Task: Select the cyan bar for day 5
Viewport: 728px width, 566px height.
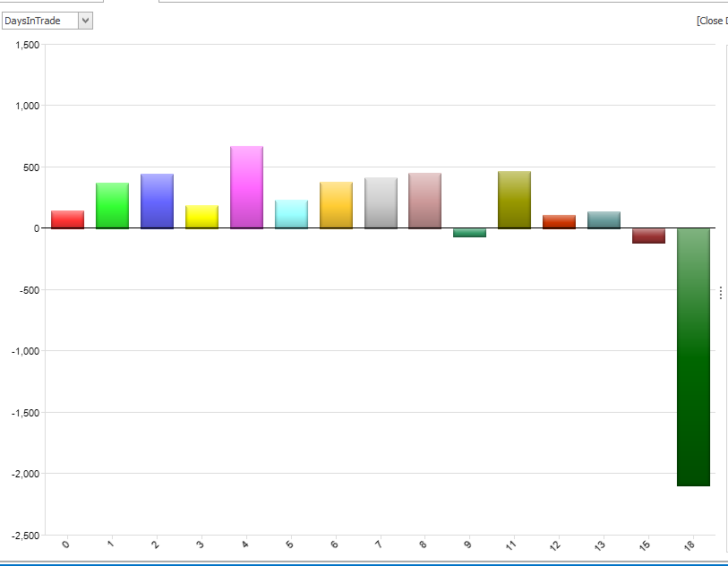Action: tap(291, 214)
